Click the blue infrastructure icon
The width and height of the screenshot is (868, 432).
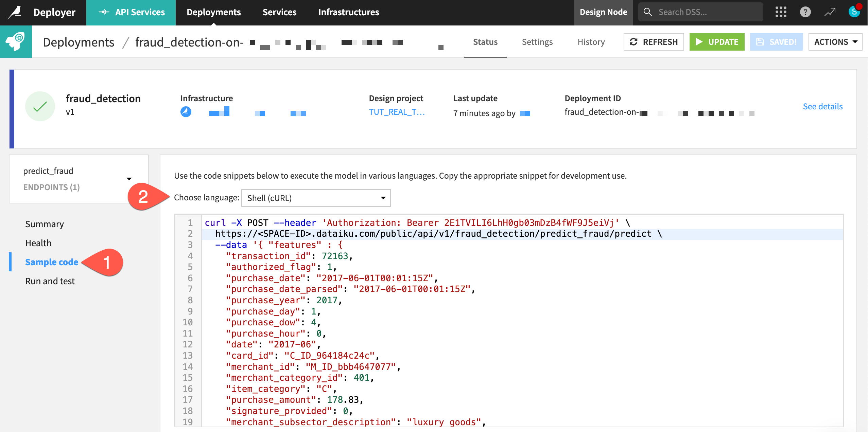pos(186,112)
